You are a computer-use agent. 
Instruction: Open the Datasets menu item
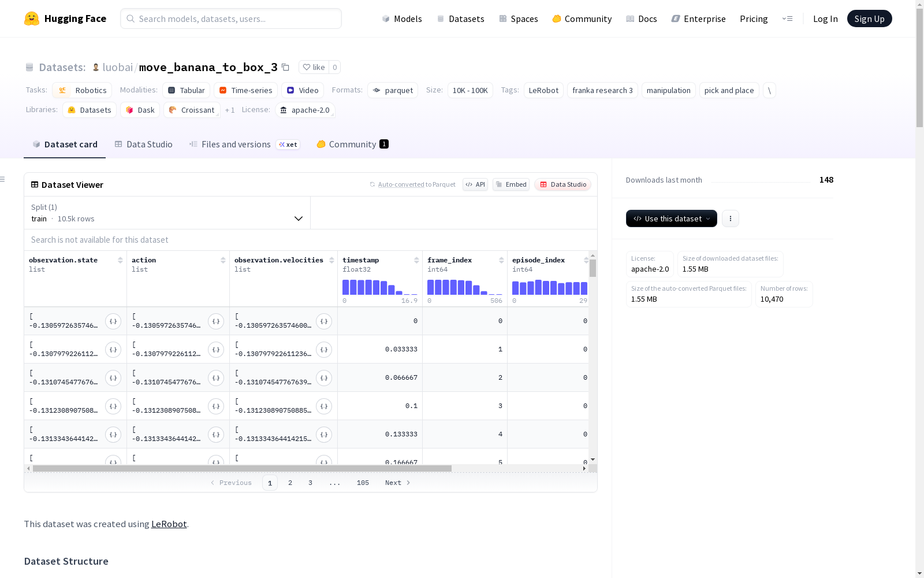point(460,18)
